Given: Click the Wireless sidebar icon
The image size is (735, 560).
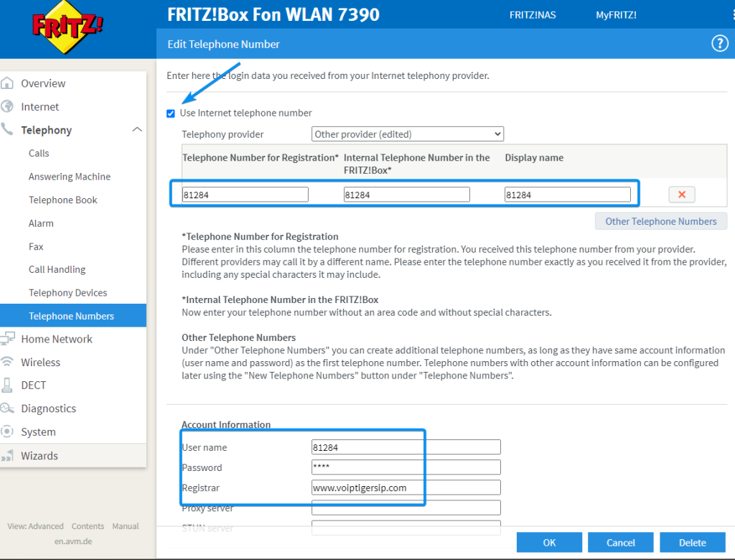Looking at the screenshot, I should (x=9, y=362).
